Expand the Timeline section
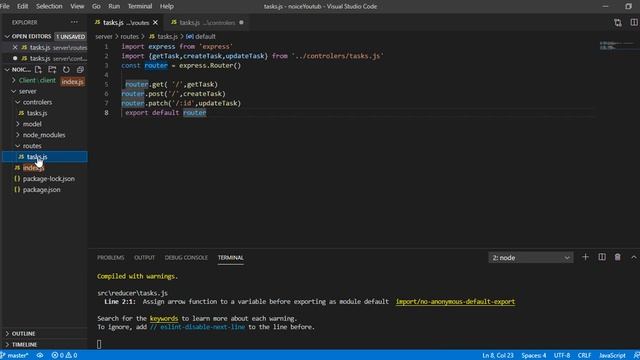The width and height of the screenshot is (640, 360). [x=24, y=344]
